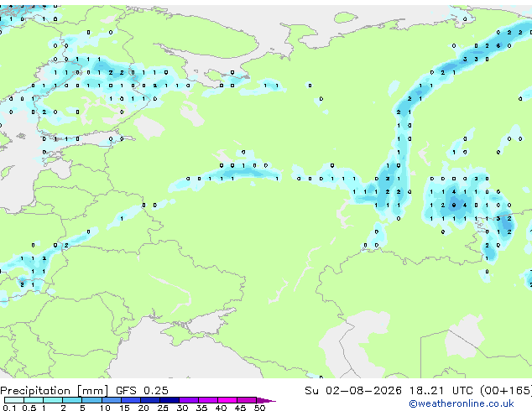Click the 0.5–1 mm legend color swatch
The height and width of the screenshot is (411, 532).
(x=34, y=400)
